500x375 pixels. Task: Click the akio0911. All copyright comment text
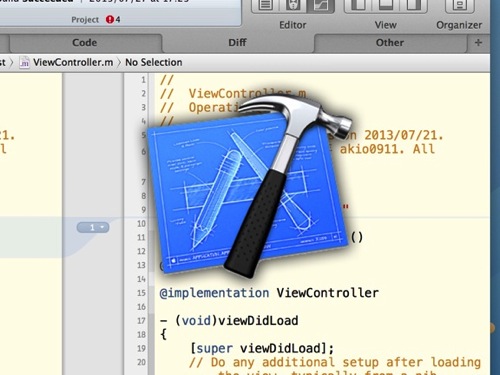[387, 149]
